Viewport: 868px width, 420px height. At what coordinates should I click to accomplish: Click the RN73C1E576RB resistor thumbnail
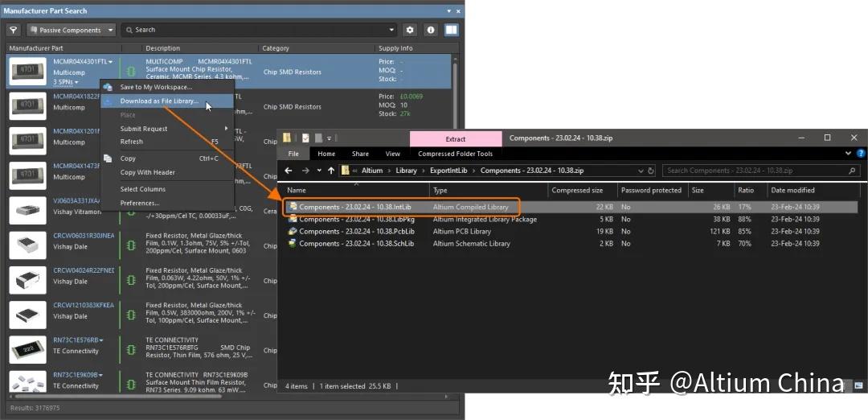27,350
